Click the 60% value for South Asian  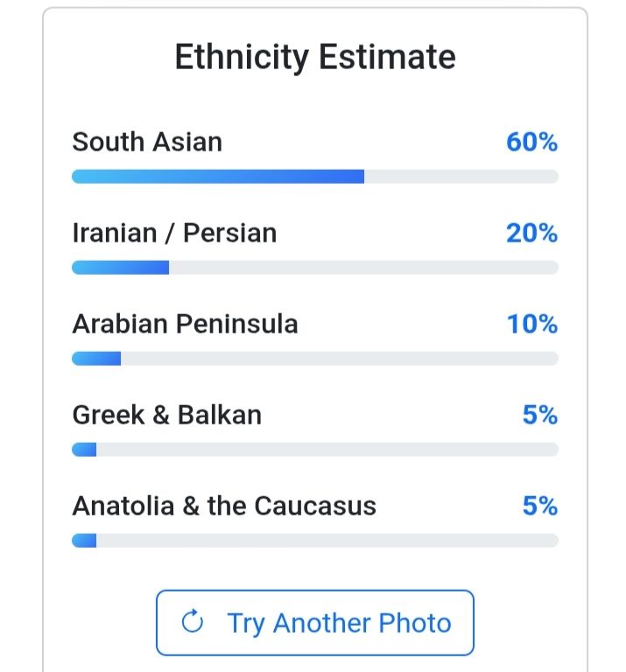pos(531,142)
